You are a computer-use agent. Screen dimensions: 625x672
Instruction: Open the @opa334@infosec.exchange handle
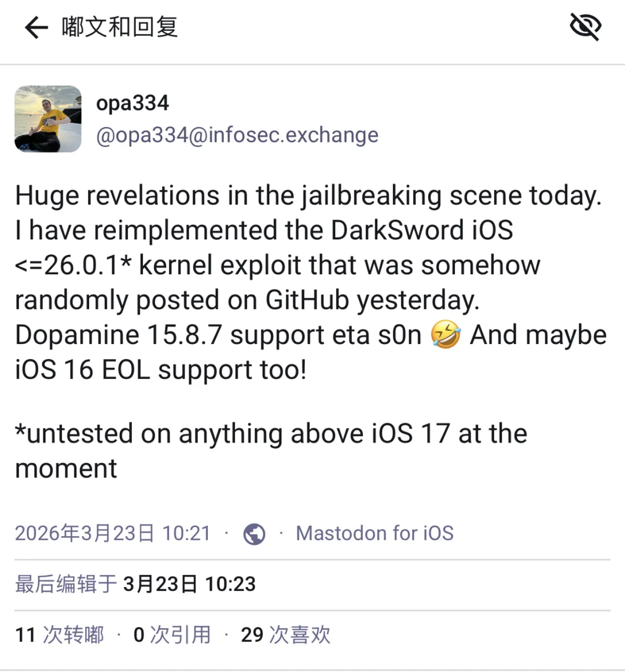point(237,135)
